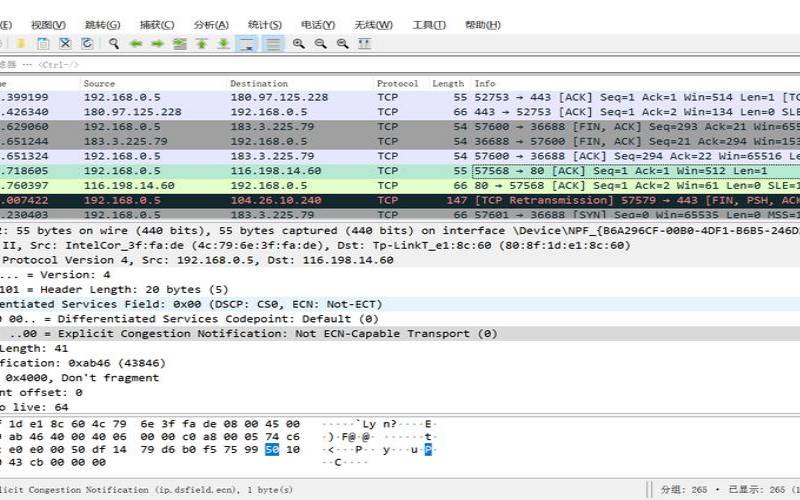
Task: Open the 帮助(H) menu
Action: (483, 24)
